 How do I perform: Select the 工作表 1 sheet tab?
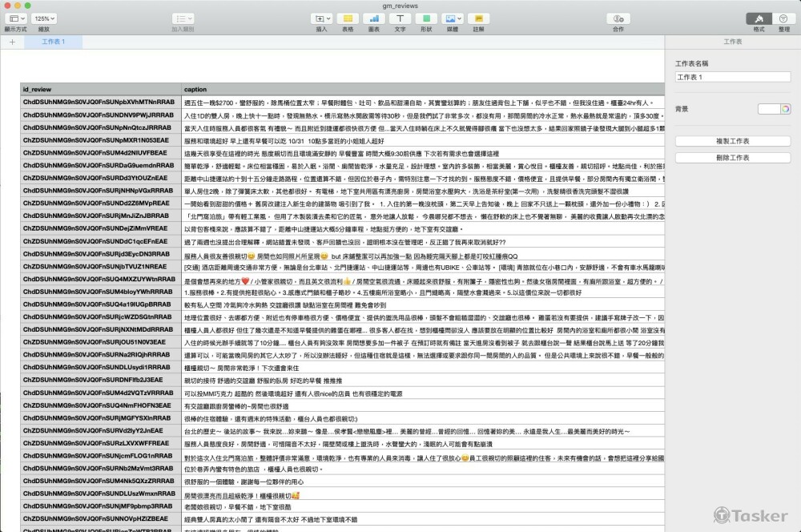coord(53,42)
